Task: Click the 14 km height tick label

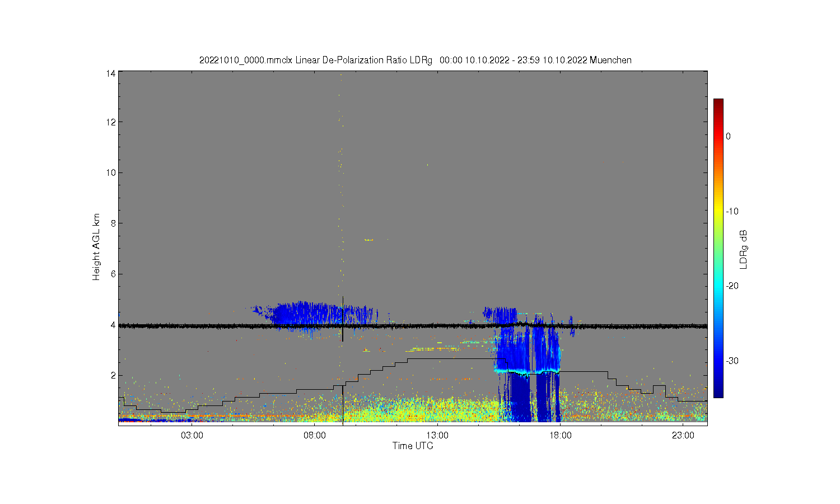Action: click(x=111, y=73)
